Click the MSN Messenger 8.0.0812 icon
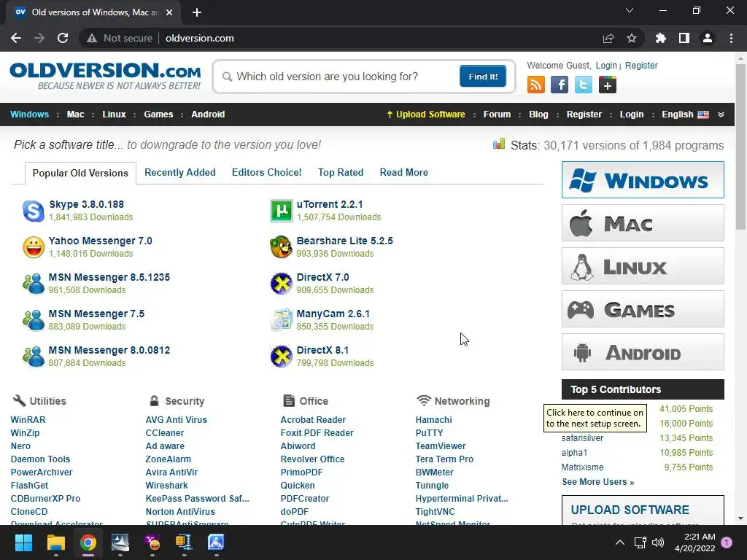Viewport: 747px width, 560px height. [34, 357]
